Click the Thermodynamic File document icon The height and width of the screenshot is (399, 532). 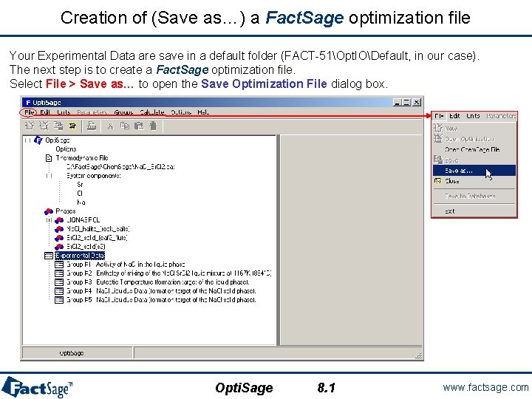click(x=49, y=158)
